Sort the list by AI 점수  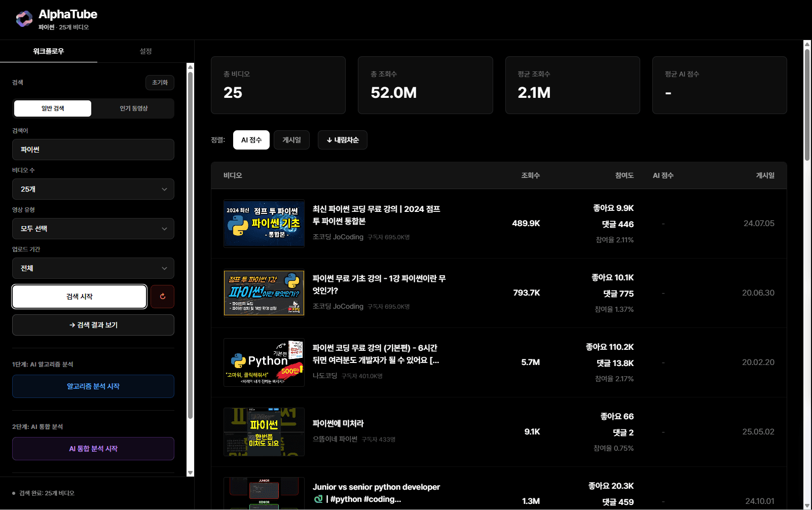coord(251,140)
